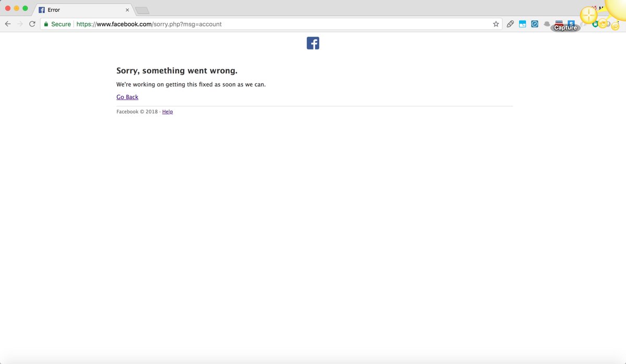Viewport: 626px width, 364px height.
Task: Open the Help link in the footer
Action: [167, 111]
